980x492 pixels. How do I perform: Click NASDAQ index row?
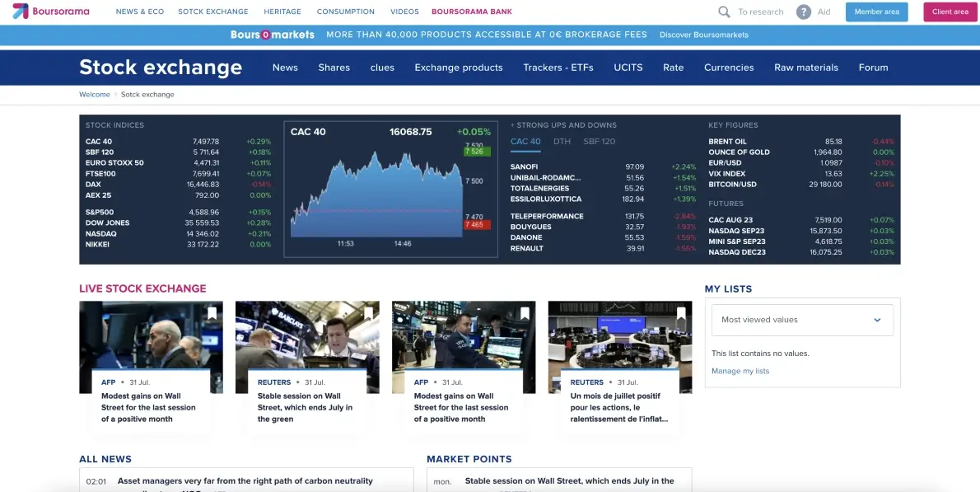tap(178, 233)
